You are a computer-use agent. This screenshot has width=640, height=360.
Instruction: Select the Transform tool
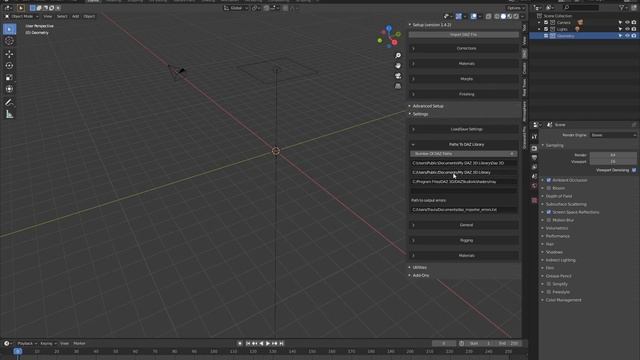(x=9, y=89)
